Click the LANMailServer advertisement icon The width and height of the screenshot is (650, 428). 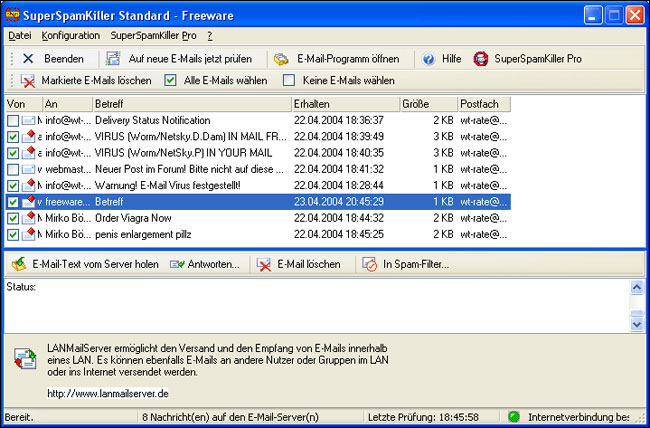pyautogui.click(x=25, y=359)
